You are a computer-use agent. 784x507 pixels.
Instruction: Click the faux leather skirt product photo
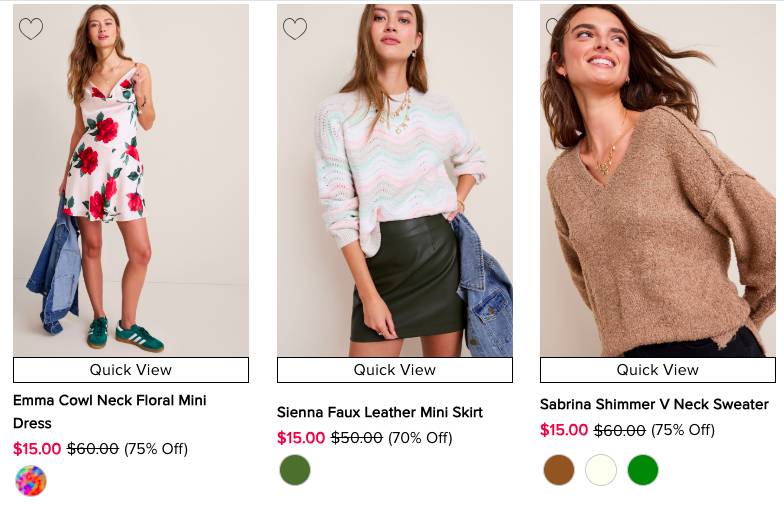pos(395,180)
